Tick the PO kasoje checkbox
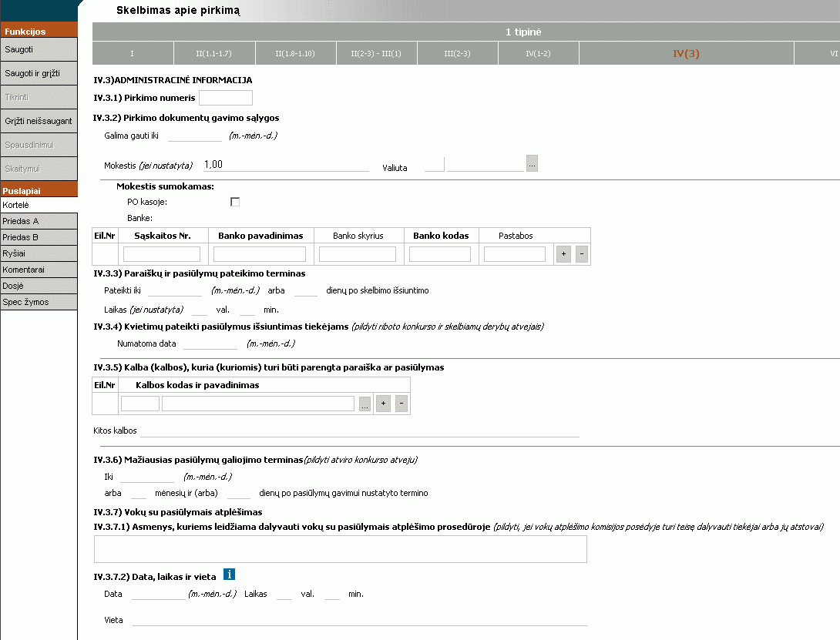The height and width of the screenshot is (640, 840). pos(234,202)
